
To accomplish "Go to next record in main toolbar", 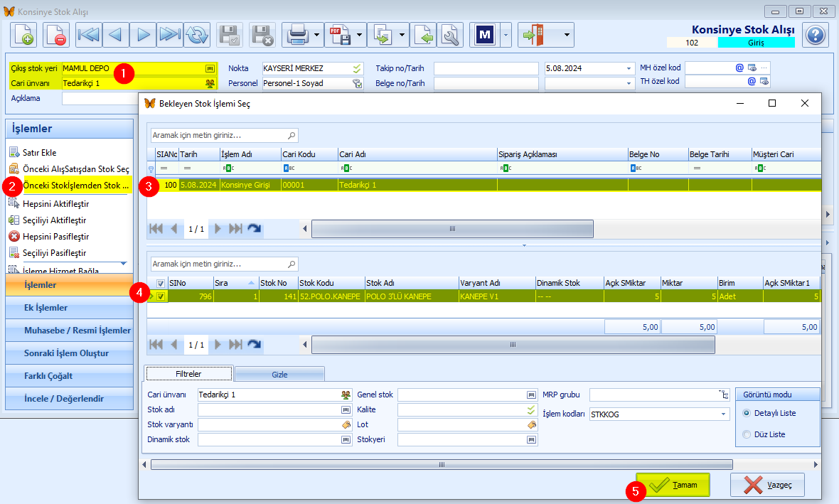I will [x=143, y=36].
